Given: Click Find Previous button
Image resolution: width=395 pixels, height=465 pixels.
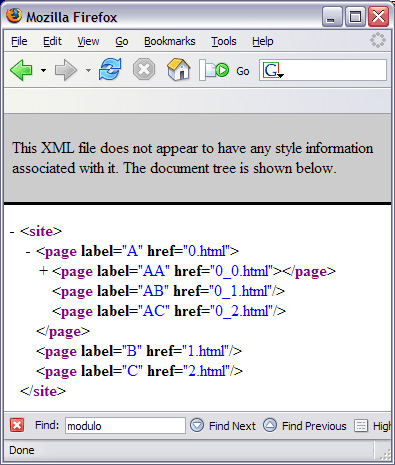Looking at the screenshot, I should 305,426.
